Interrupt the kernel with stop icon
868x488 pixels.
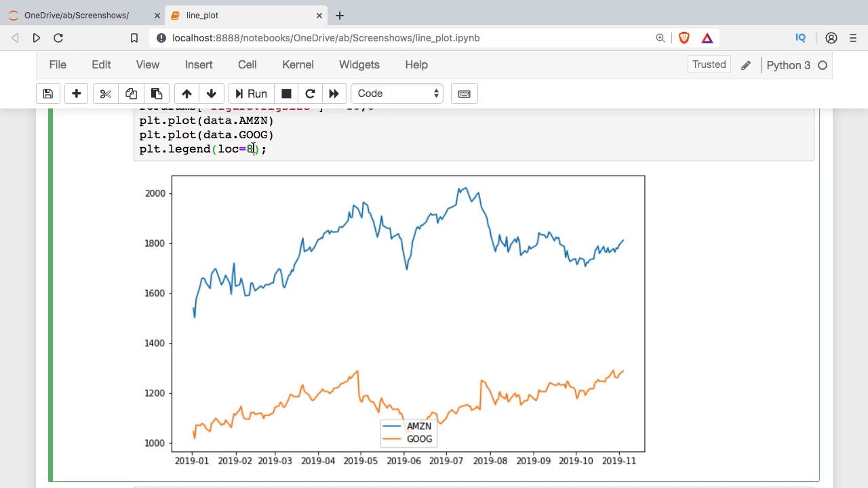[x=286, y=94]
